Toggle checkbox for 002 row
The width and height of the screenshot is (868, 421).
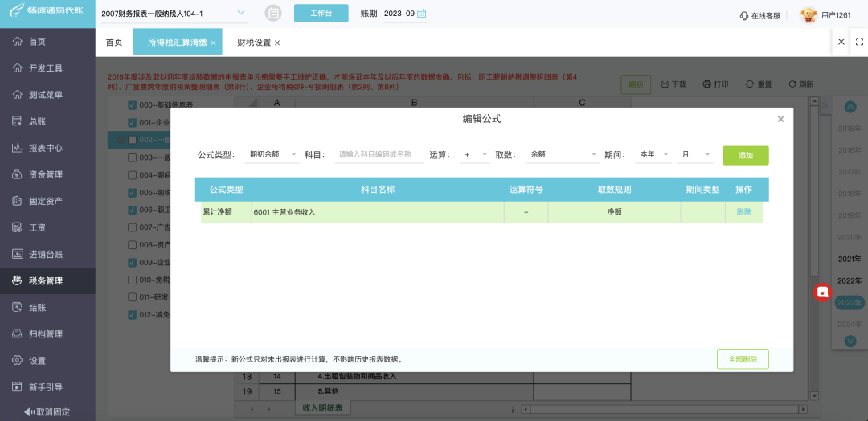132,140
